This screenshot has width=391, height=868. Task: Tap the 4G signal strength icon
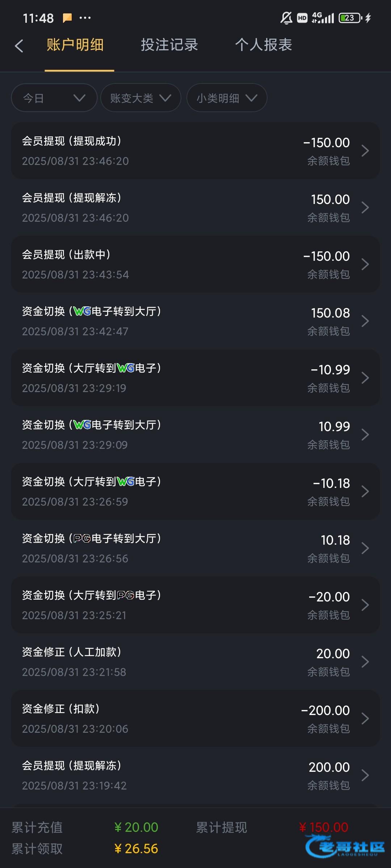tap(323, 18)
